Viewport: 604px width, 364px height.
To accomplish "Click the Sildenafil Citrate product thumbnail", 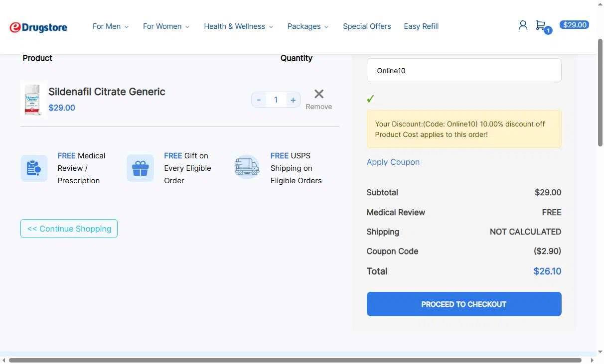I will click(33, 100).
